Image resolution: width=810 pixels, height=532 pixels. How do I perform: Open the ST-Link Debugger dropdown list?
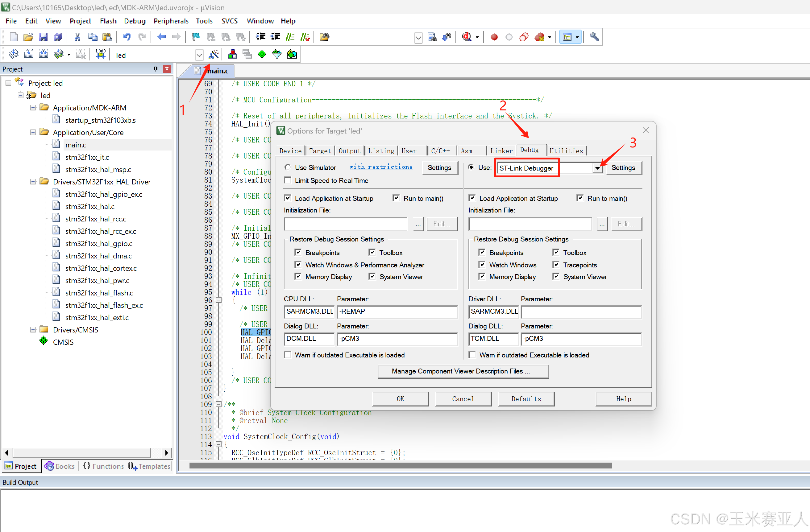[597, 168]
